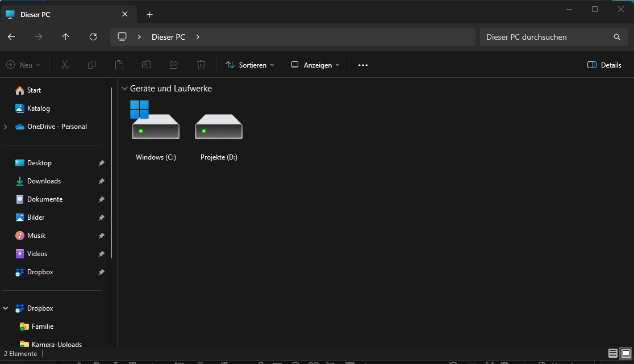The height and width of the screenshot is (364, 634).
Task: Go back with the left arrow button
Action: tap(11, 37)
